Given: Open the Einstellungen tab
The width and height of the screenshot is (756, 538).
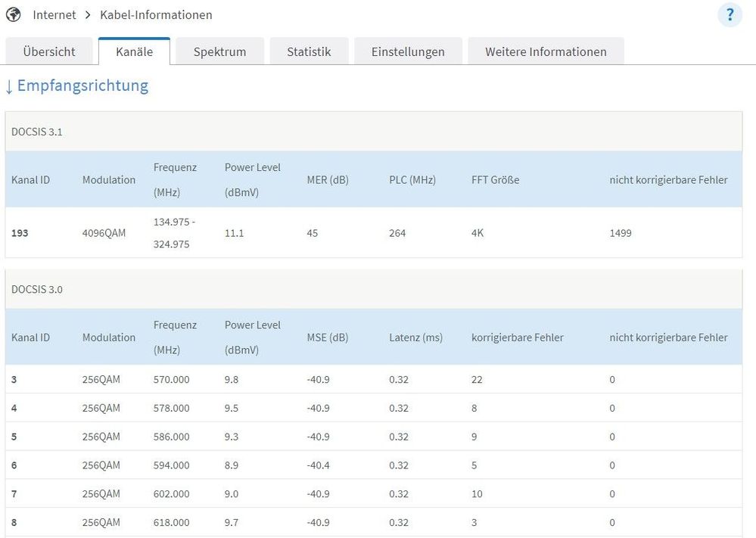Looking at the screenshot, I should pos(408,51).
